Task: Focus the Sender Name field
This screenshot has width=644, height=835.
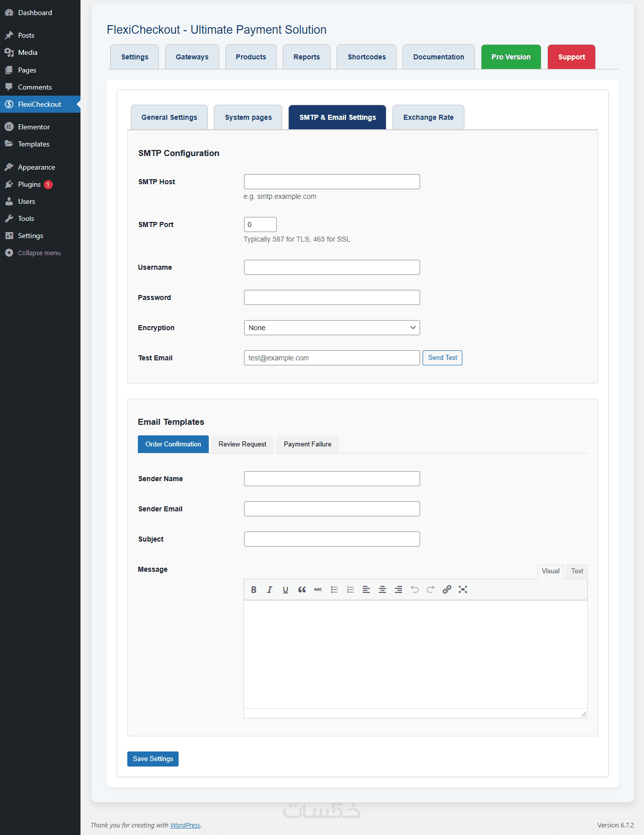Action: pos(332,479)
